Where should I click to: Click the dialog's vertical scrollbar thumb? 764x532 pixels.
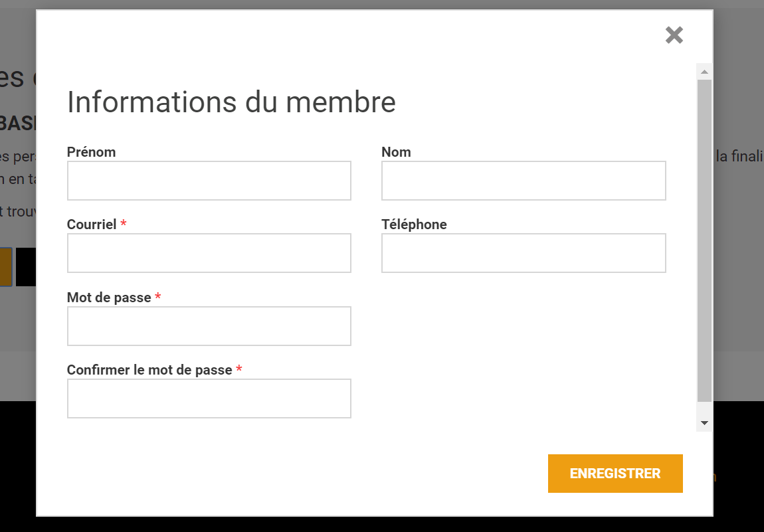[704, 239]
